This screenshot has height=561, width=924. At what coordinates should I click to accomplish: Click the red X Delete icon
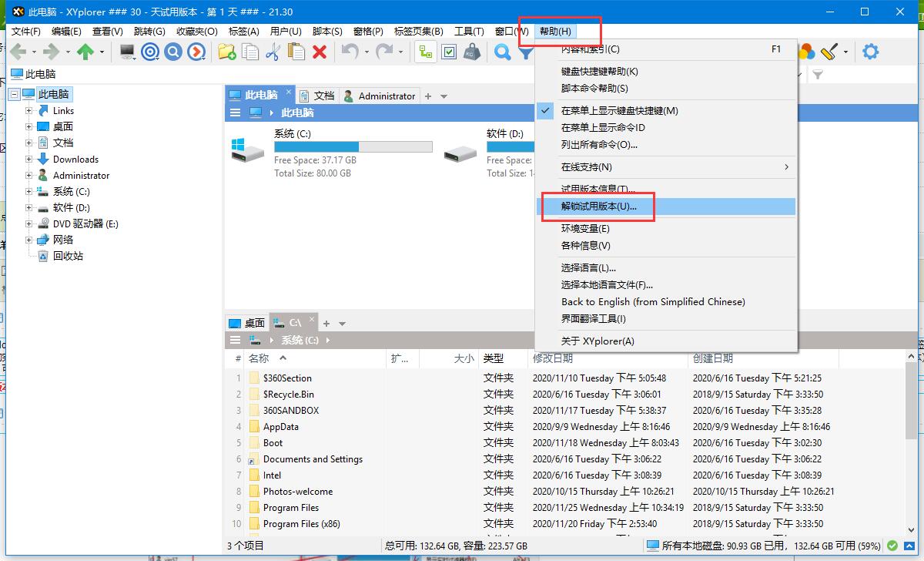click(320, 52)
